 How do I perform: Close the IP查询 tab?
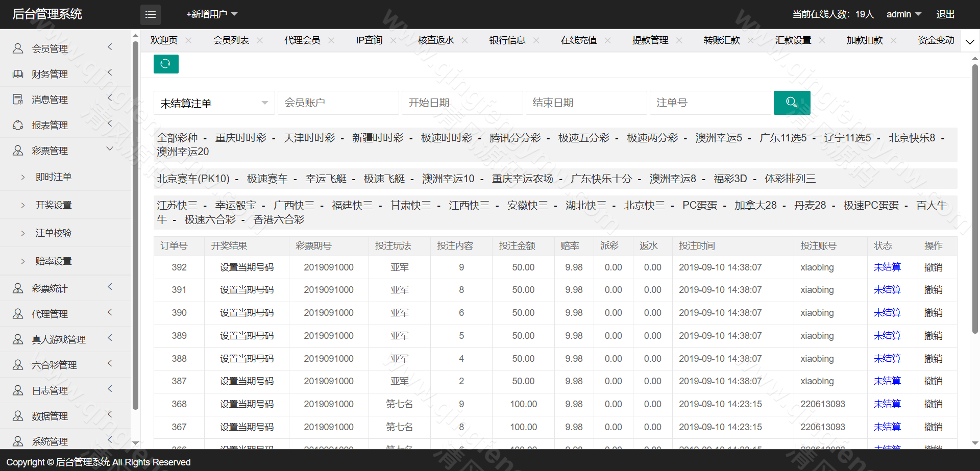coord(393,40)
